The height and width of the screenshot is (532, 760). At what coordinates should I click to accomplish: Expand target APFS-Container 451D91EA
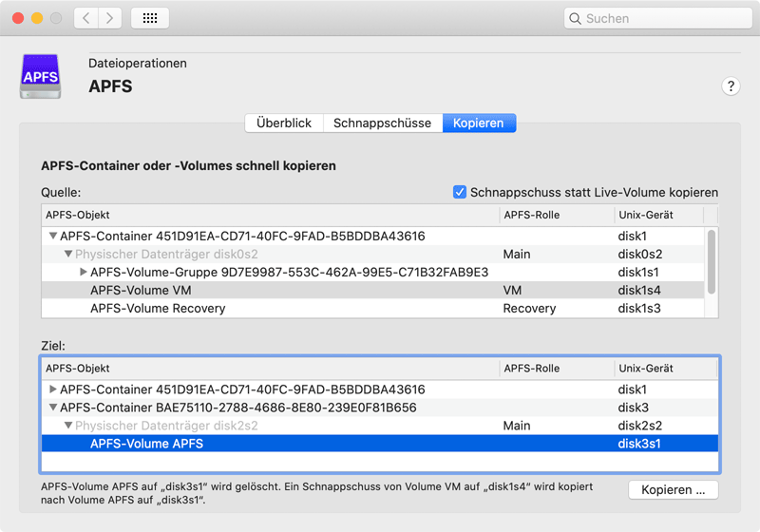53,389
